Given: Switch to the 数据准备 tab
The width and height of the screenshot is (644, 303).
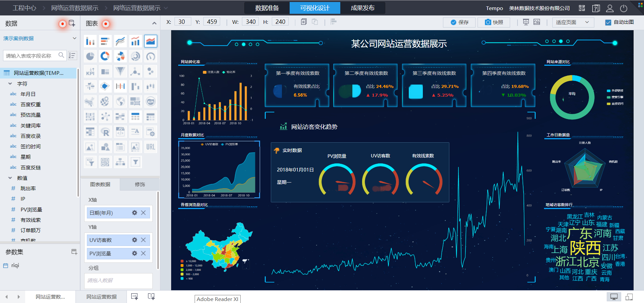Looking at the screenshot, I should coord(267,8).
